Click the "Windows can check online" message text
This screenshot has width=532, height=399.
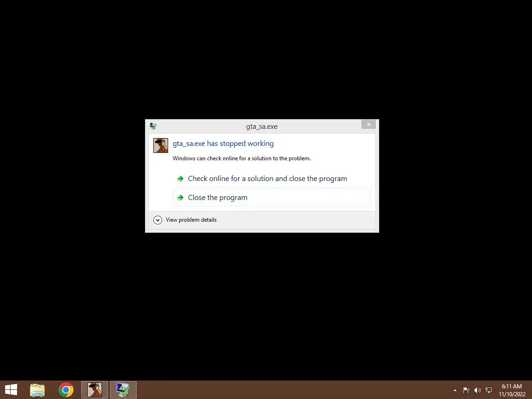(x=242, y=158)
